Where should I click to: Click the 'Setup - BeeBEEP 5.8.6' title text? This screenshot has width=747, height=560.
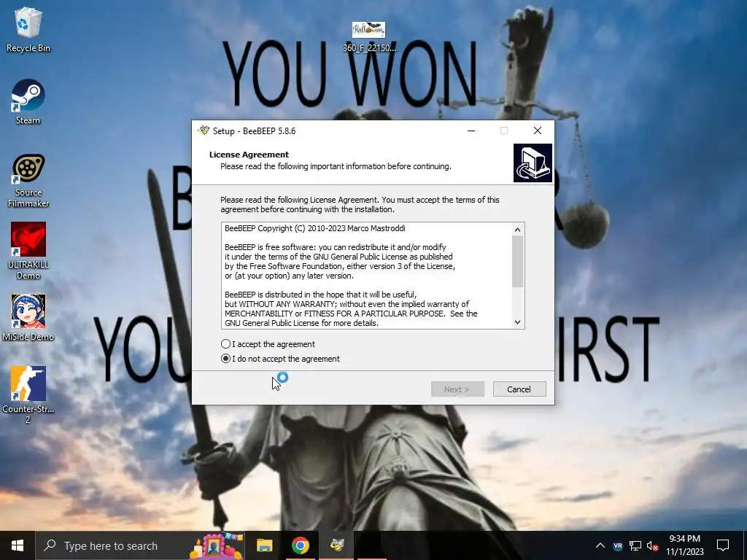click(x=254, y=131)
